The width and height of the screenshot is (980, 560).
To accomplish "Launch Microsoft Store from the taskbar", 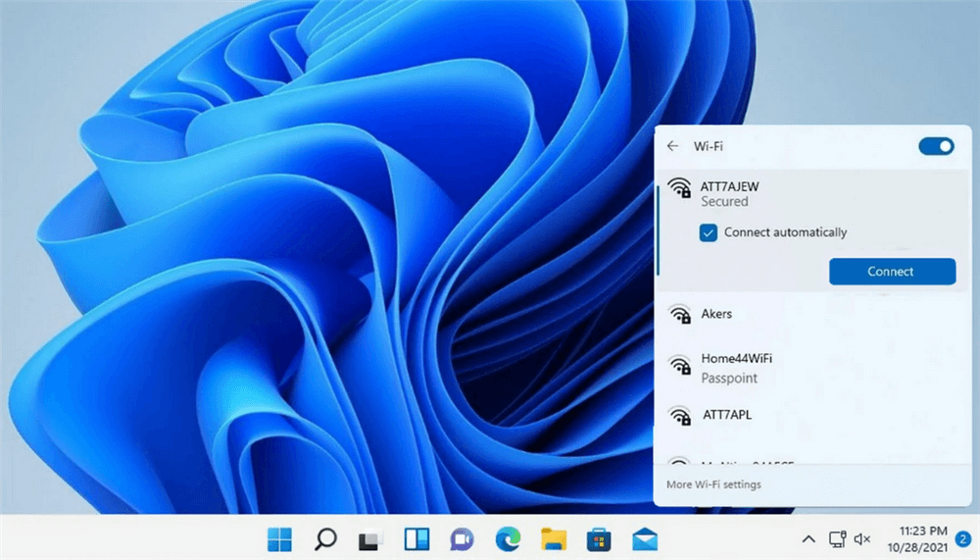I will coord(599,538).
